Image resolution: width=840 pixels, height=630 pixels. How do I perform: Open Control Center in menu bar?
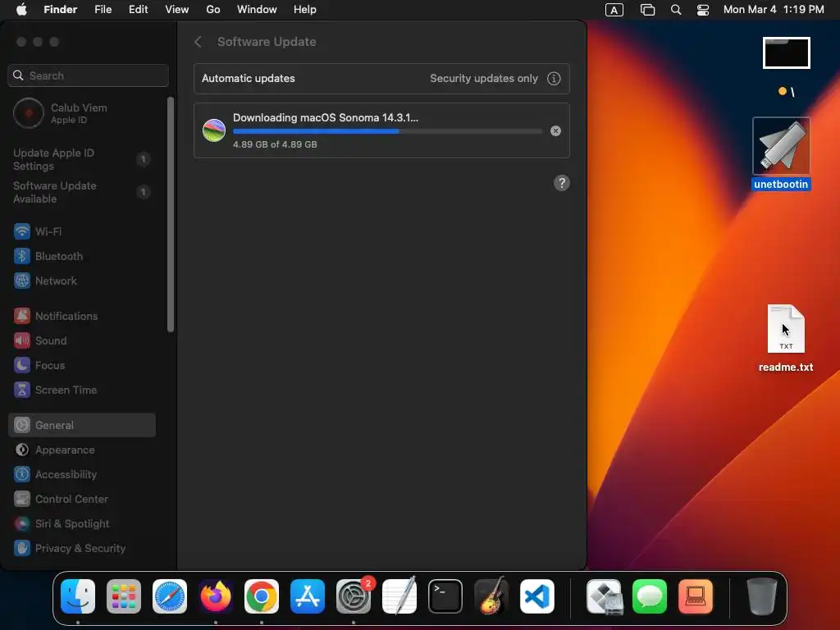[x=703, y=10]
